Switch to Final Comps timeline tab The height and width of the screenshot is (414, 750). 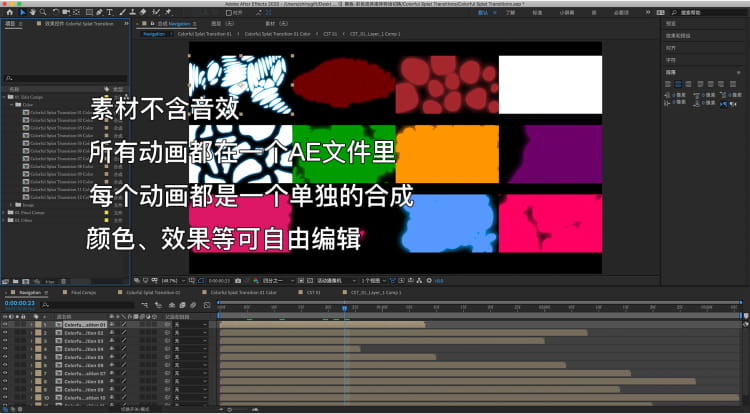pyautogui.click(x=83, y=292)
